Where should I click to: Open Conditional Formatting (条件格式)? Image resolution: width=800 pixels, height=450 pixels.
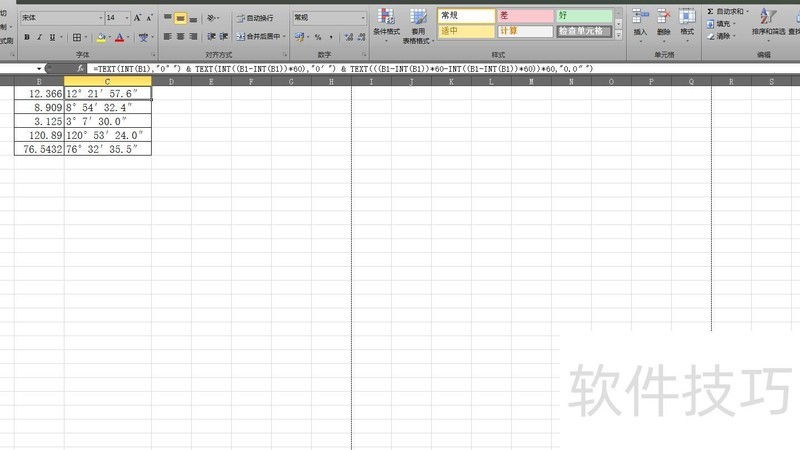pyautogui.click(x=386, y=25)
